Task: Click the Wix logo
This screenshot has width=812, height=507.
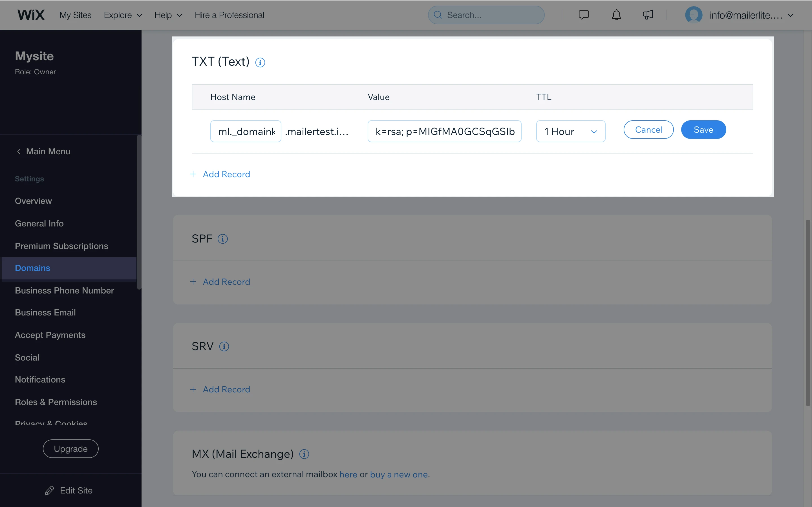Action: (31, 15)
